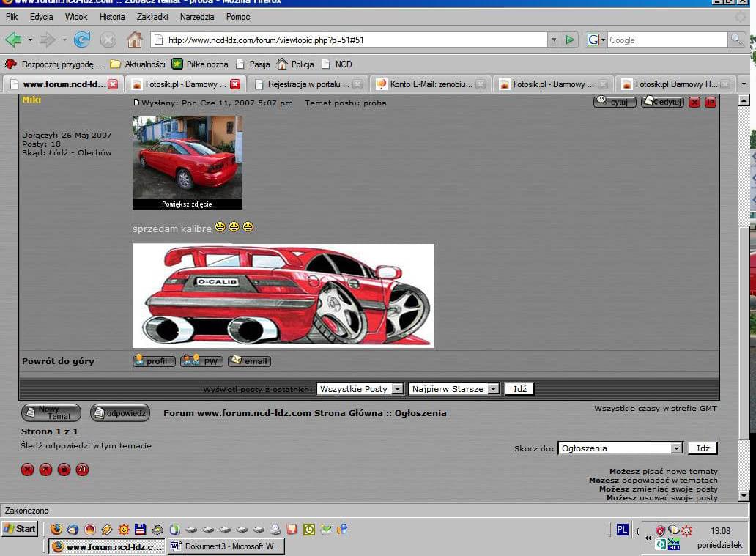Open the 'Narzędzia' menu

click(x=197, y=17)
